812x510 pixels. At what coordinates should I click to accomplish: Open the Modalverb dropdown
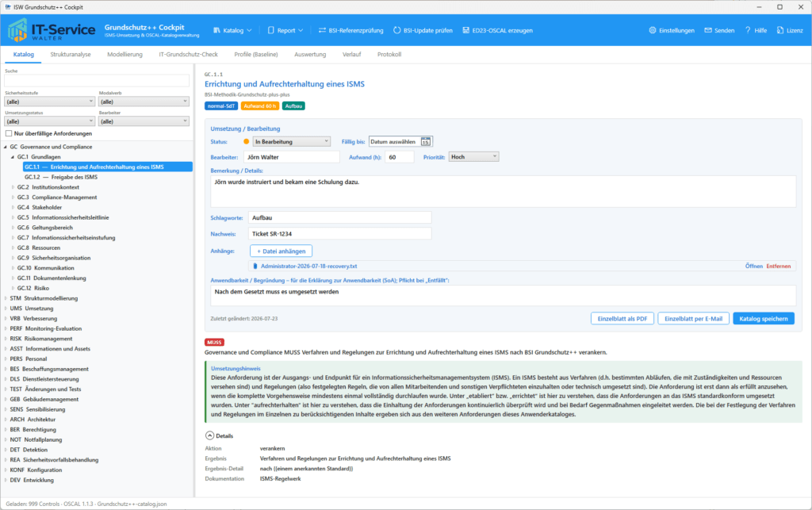[x=144, y=102]
